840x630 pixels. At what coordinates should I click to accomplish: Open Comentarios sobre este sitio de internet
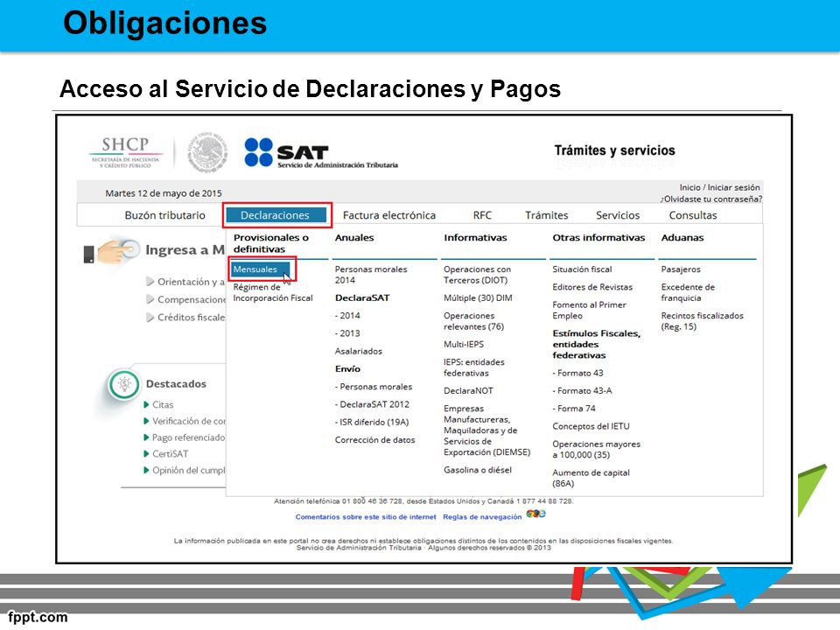pyautogui.click(x=366, y=517)
